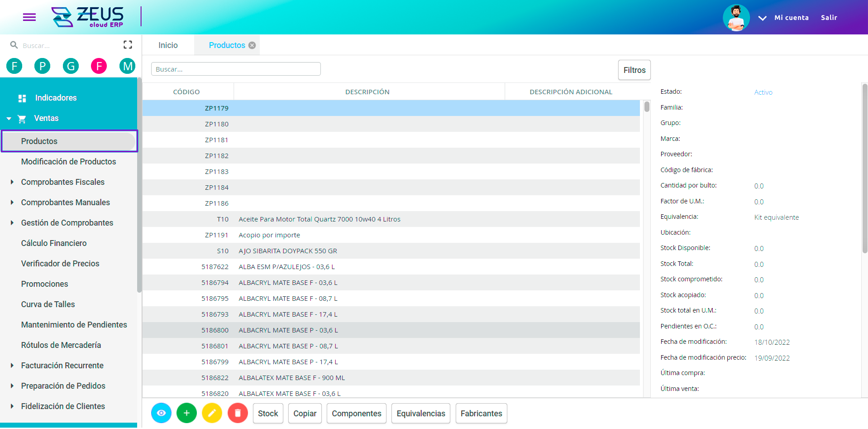Click the Filtros button
Screen dimensions: 868x429
point(634,70)
